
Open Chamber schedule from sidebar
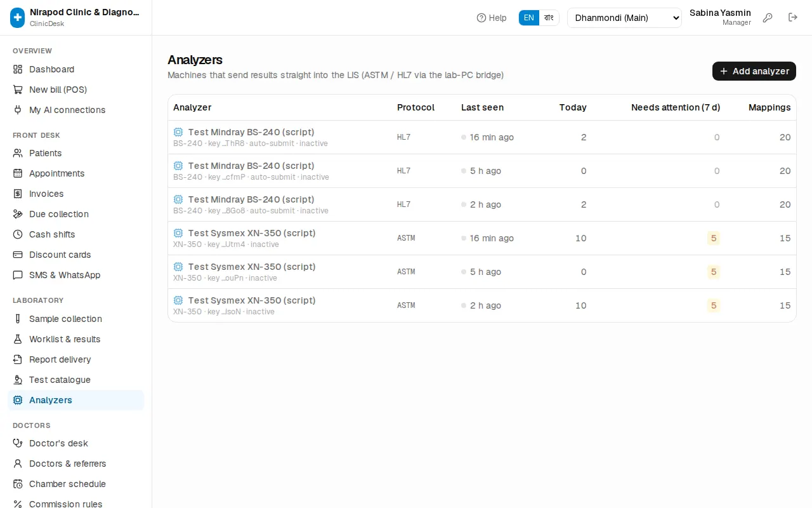[x=76, y=484]
